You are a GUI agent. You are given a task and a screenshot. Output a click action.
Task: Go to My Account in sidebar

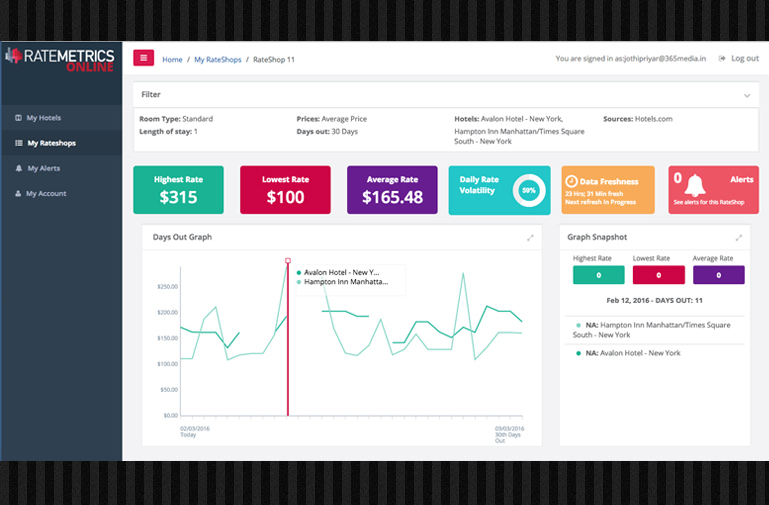coord(46,193)
